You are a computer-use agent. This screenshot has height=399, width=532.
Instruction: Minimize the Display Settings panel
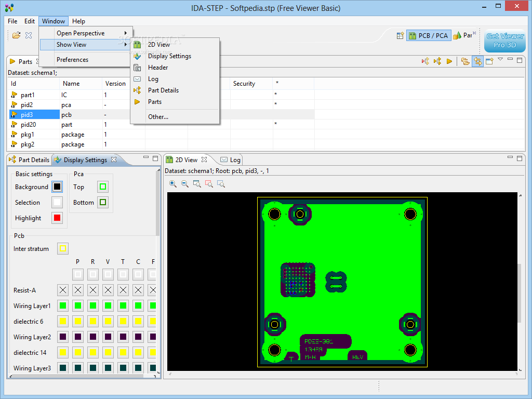click(146, 157)
